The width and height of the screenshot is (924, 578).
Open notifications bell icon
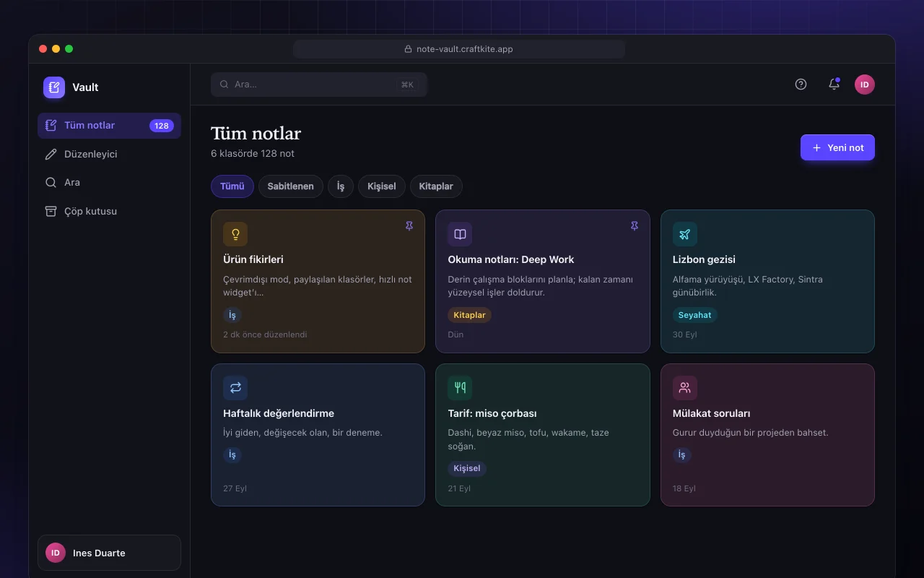click(x=834, y=85)
